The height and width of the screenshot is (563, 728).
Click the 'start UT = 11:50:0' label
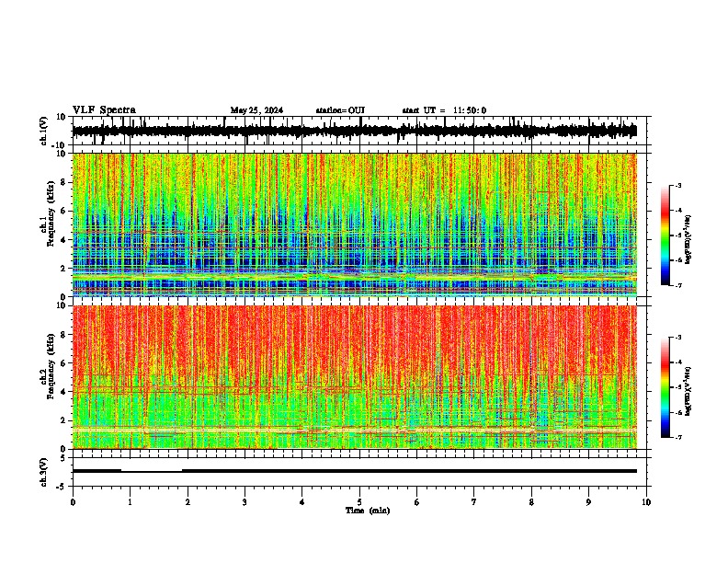pyautogui.click(x=444, y=110)
